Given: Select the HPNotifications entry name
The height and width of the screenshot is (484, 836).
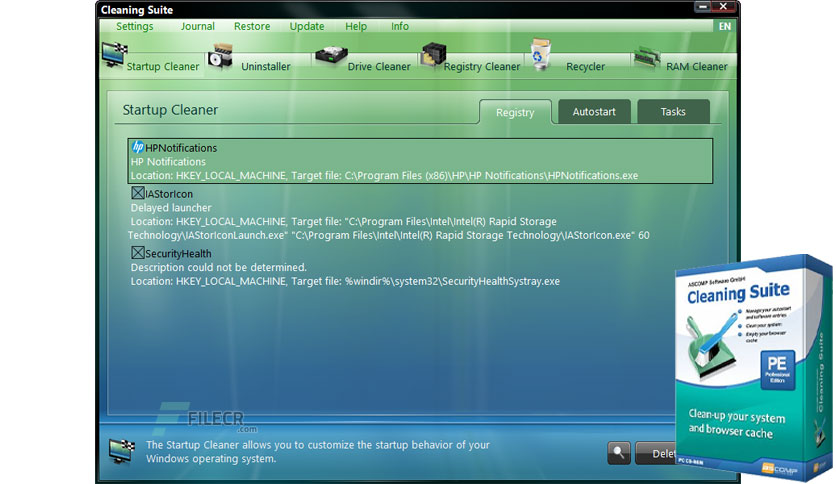Looking at the screenshot, I should pos(181,148).
